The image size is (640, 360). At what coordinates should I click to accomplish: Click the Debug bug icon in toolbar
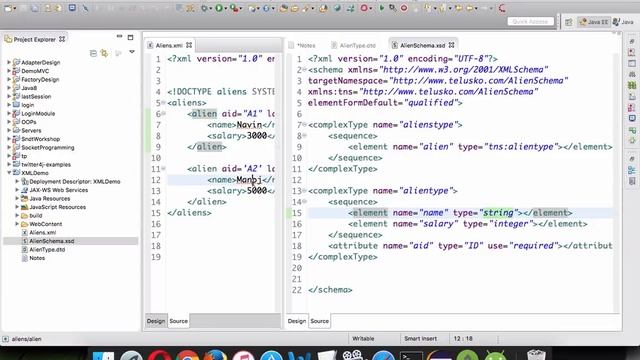(x=204, y=8)
